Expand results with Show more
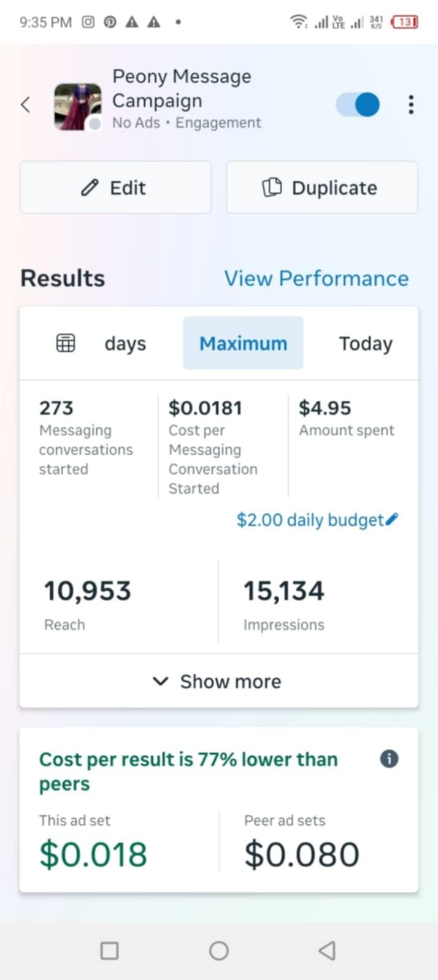This screenshot has width=438, height=980. click(x=218, y=682)
